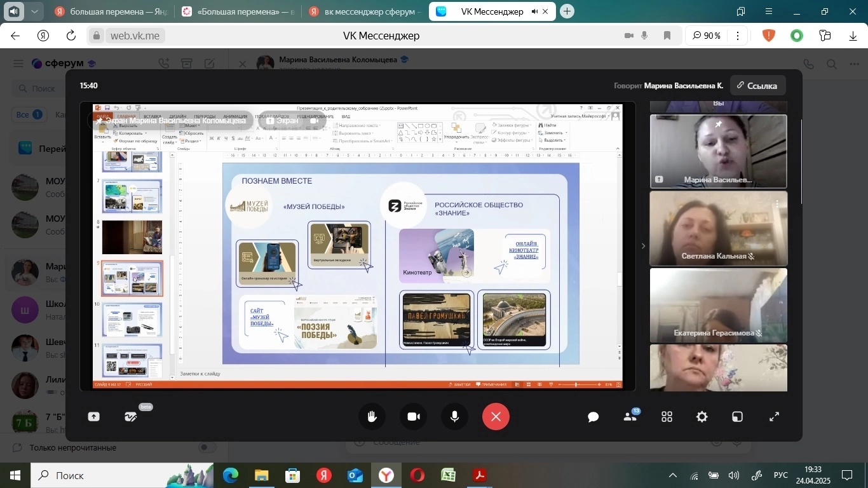Show the call participants list

point(630,417)
